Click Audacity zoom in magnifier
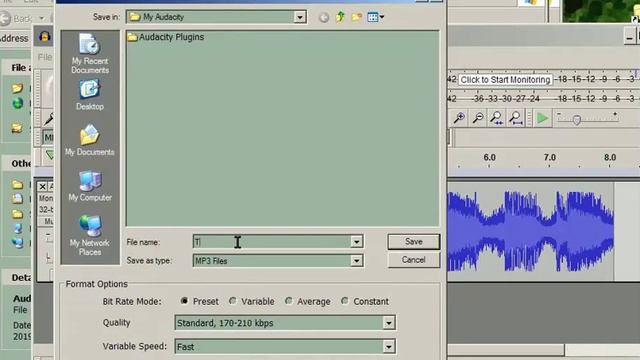Image resolution: width=640 pixels, height=360 pixels. (459, 118)
